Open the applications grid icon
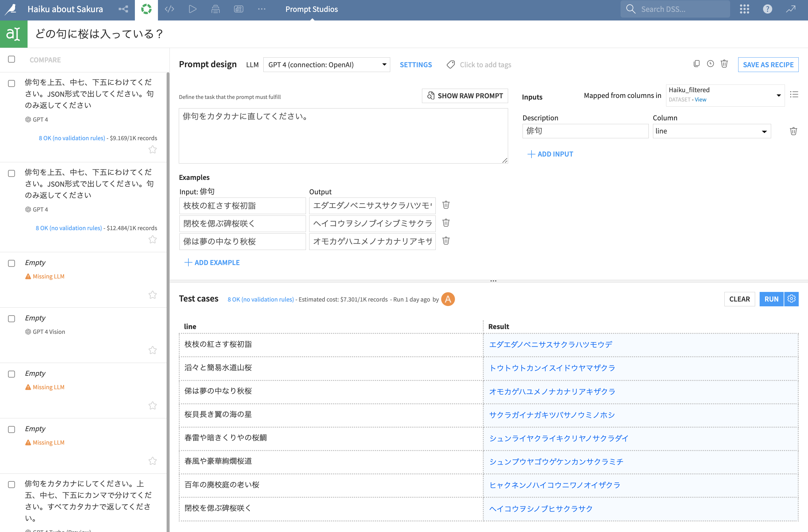The width and height of the screenshot is (808, 532). (744, 9)
